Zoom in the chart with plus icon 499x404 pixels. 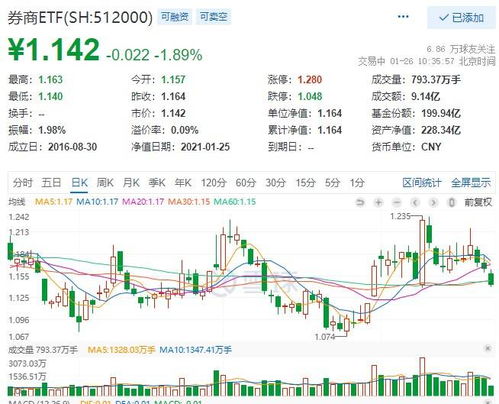tap(378, 202)
